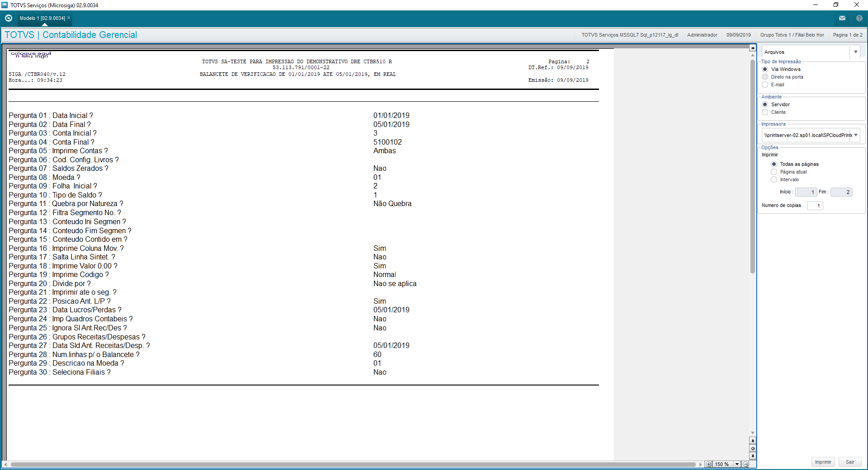Click the Grupo Totvs 1 / Filial Belo Hor label

click(792, 35)
